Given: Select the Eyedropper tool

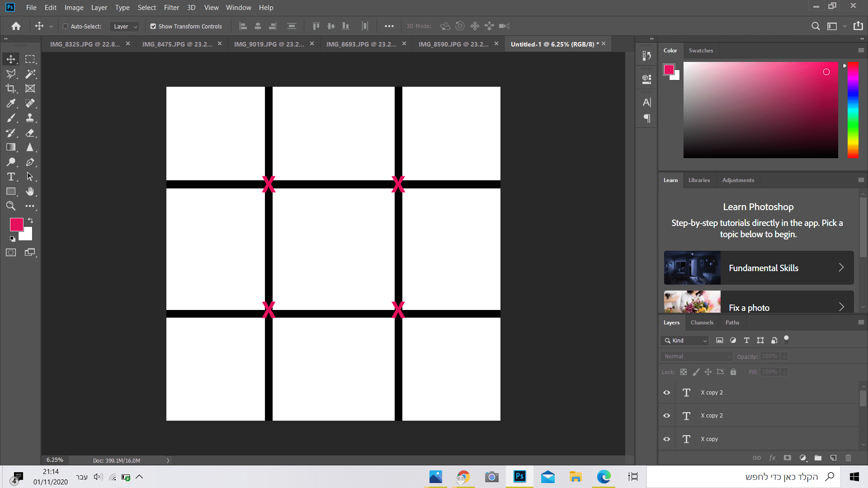Looking at the screenshot, I should [11, 103].
